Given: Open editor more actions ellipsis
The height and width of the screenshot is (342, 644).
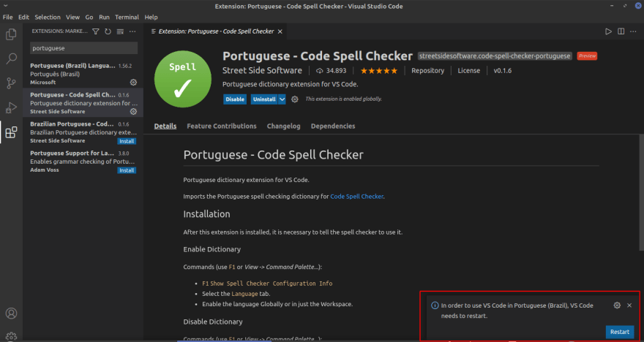Looking at the screenshot, I should [634, 31].
